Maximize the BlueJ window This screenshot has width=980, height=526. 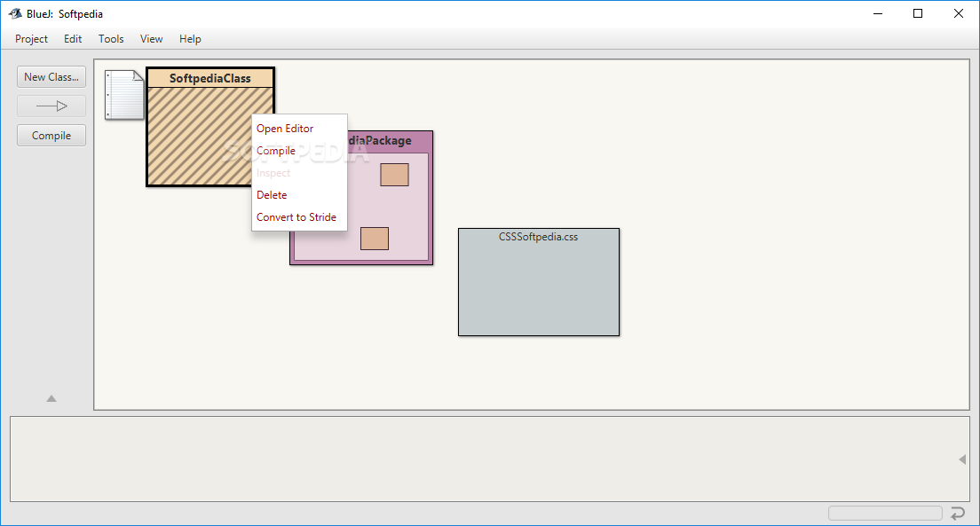[x=918, y=13]
